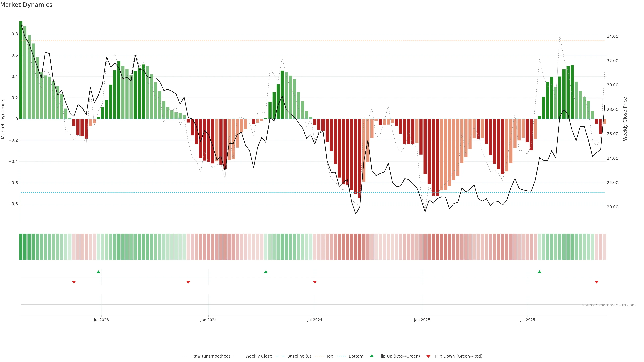This screenshot has height=362, width=644.
Task: Click the green flip-up triangle just after Jul 2025
Action: coord(539,272)
